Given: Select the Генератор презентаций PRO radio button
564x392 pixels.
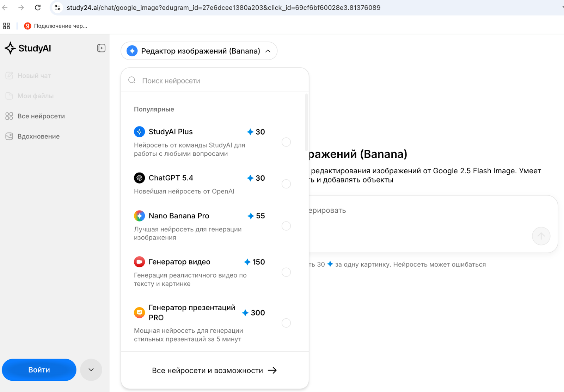Looking at the screenshot, I should [x=286, y=323].
